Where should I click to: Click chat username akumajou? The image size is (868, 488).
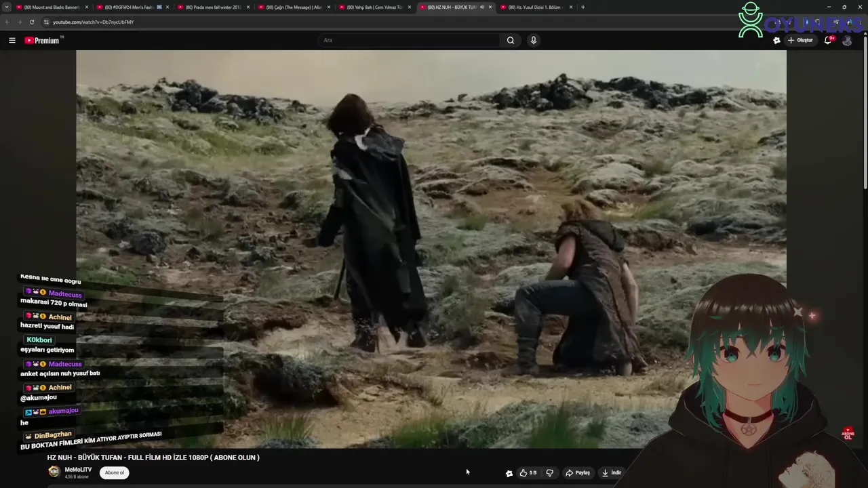64,411
